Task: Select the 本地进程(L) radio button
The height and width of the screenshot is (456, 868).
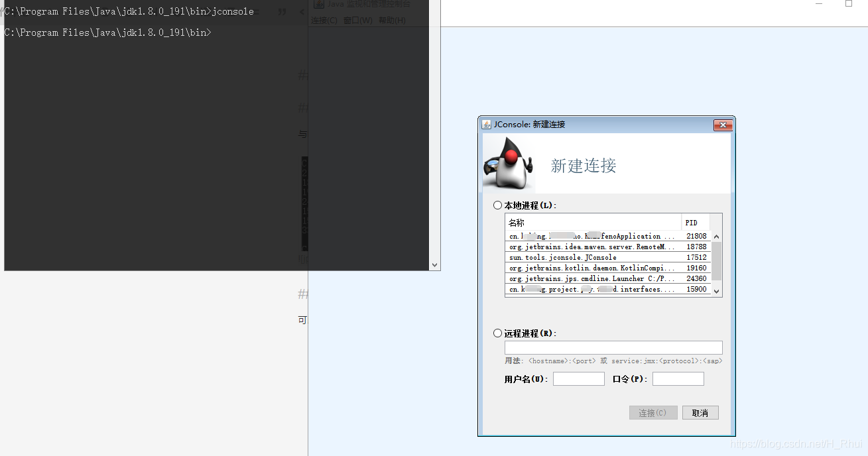Action: [498, 205]
